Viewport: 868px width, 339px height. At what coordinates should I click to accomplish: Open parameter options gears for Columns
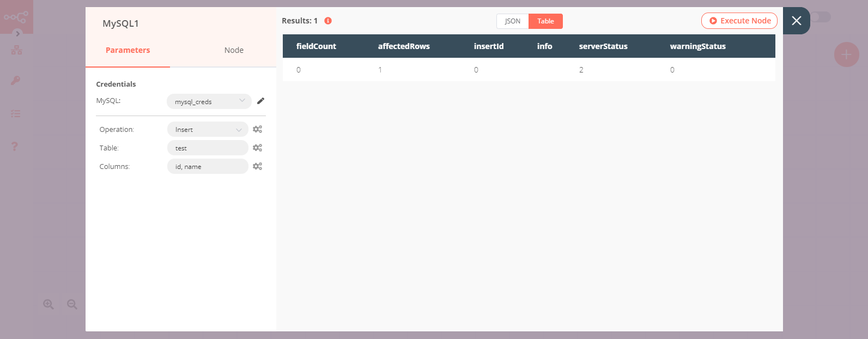257,166
